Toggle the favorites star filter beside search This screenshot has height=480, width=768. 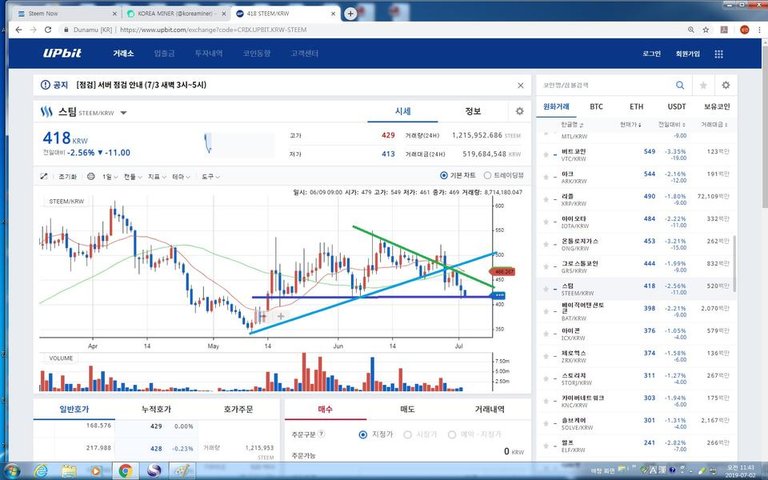click(x=703, y=85)
